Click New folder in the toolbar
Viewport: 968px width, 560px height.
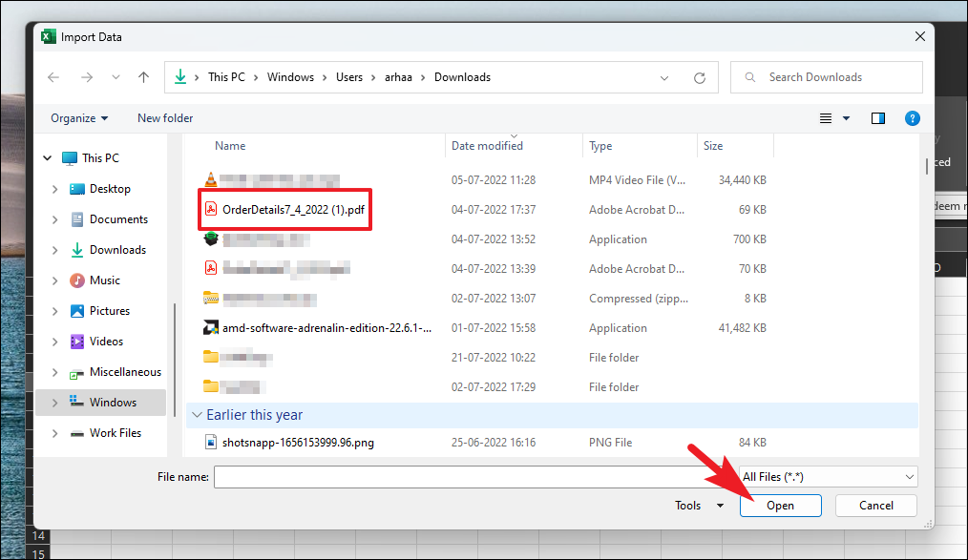164,117
